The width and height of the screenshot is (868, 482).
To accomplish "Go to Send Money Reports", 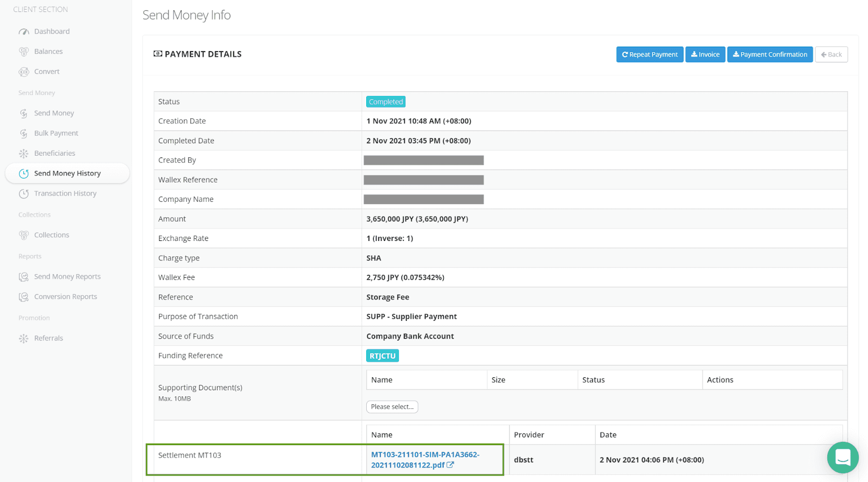I will tap(67, 277).
